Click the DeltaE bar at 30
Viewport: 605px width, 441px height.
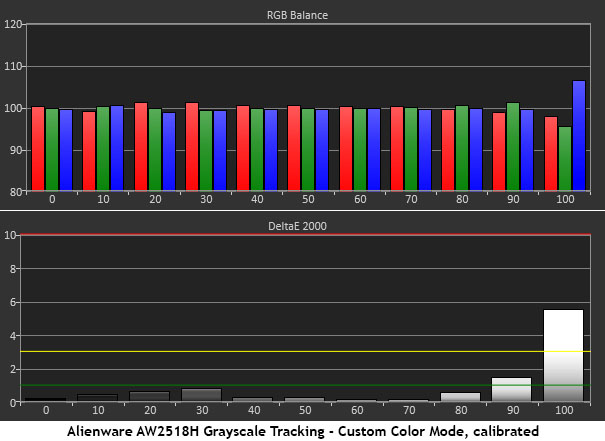tap(201, 395)
